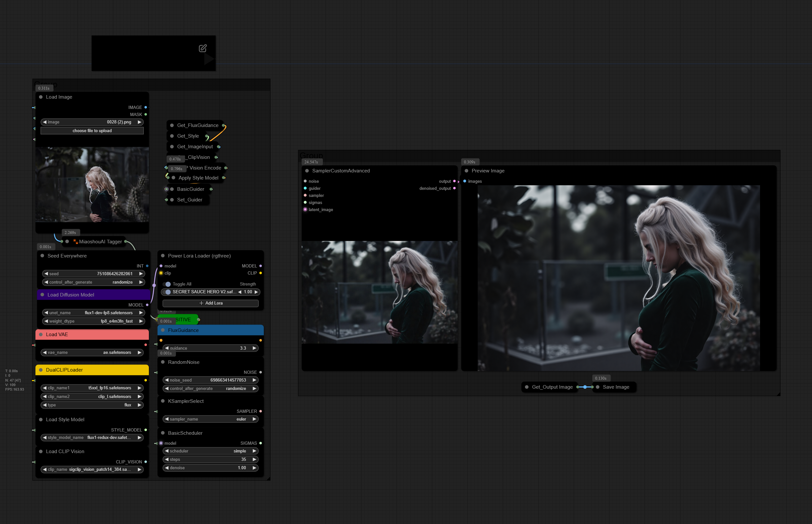Screen dimensions: 812x524
Task: Click the Toggle All switch
Action: point(167,284)
